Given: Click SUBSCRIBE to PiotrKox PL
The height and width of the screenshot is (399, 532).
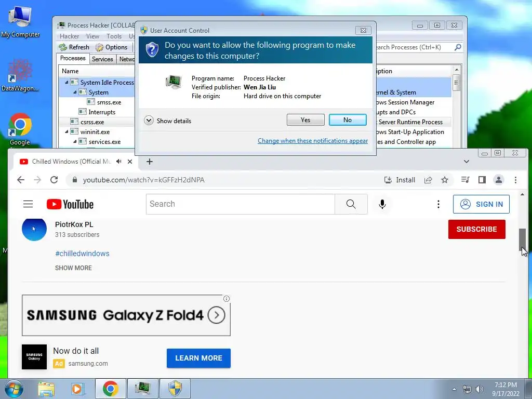Looking at the screenshot, I should [477, 229].
